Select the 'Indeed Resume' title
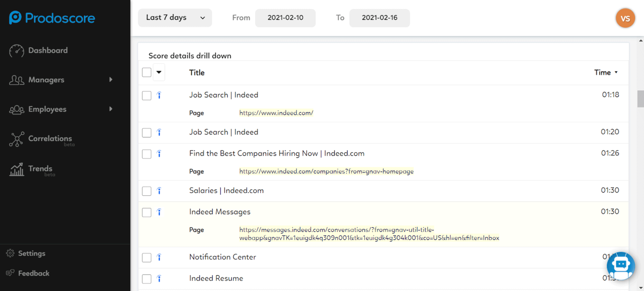The image size is (644, 291). 216,278
